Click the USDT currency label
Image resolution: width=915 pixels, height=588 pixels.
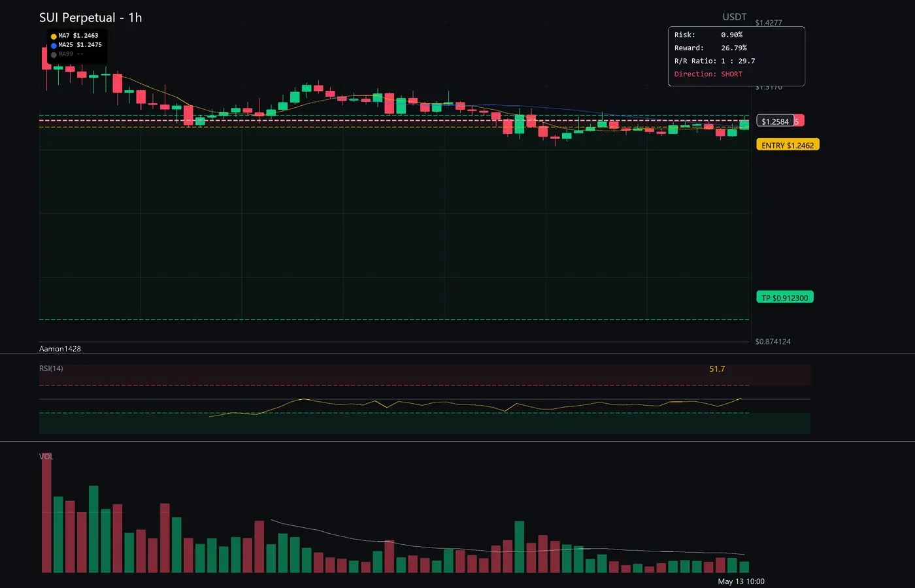pos(734,17)
